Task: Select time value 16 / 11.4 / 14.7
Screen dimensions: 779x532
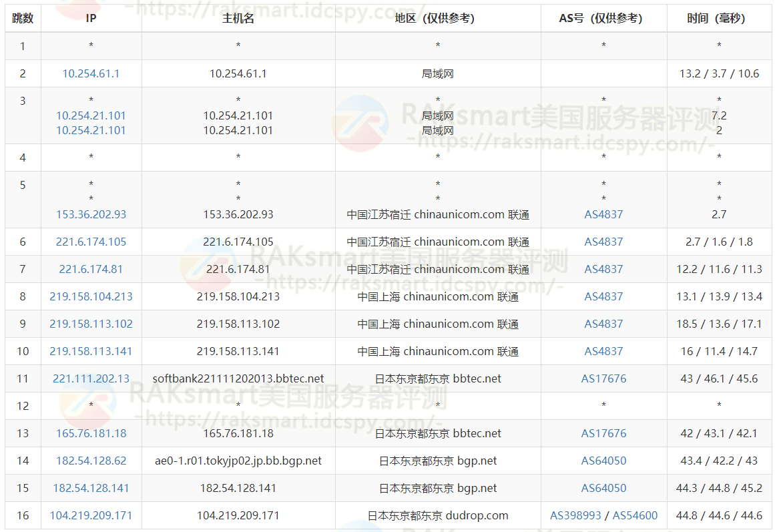Action: [x=719, y=350]
